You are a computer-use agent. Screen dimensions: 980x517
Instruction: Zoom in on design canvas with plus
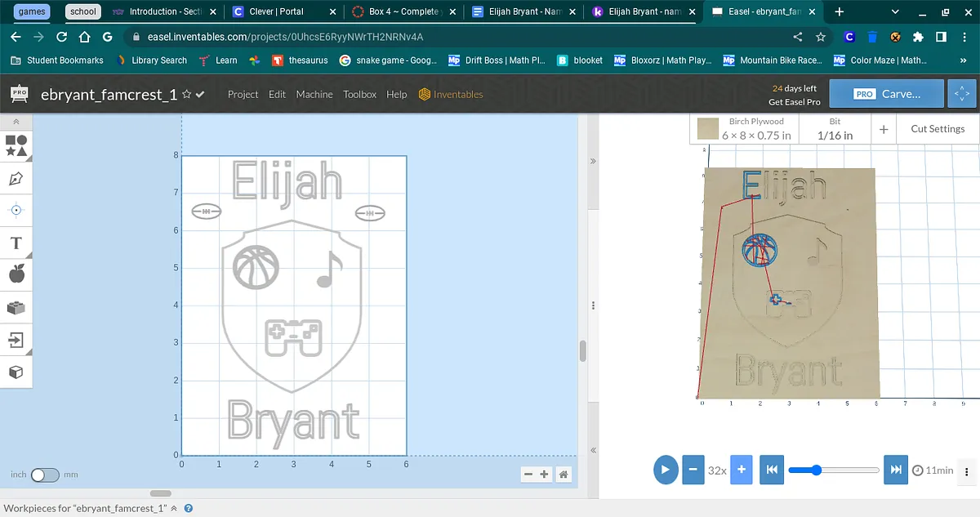545,475
